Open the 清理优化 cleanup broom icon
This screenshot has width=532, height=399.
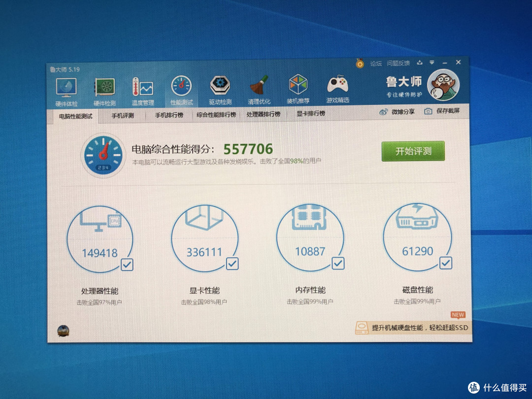[259, 90]
